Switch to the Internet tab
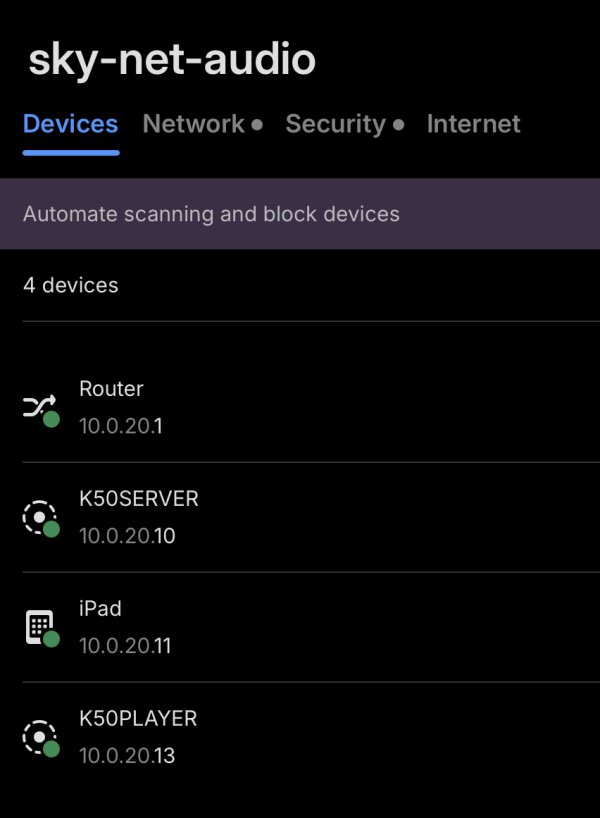Viewport: 600px width, 818px height. pyautogui.click(x=473, y=124)
